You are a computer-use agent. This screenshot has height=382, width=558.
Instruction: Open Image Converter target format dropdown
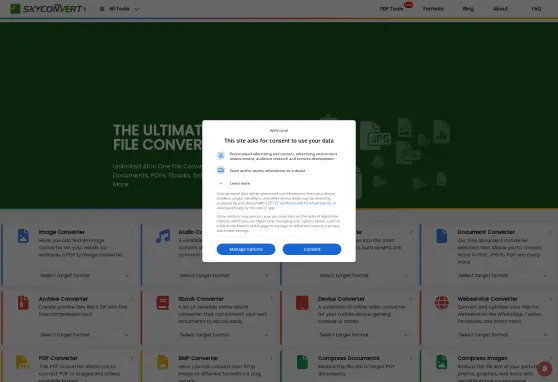click(x=84, y=276)
